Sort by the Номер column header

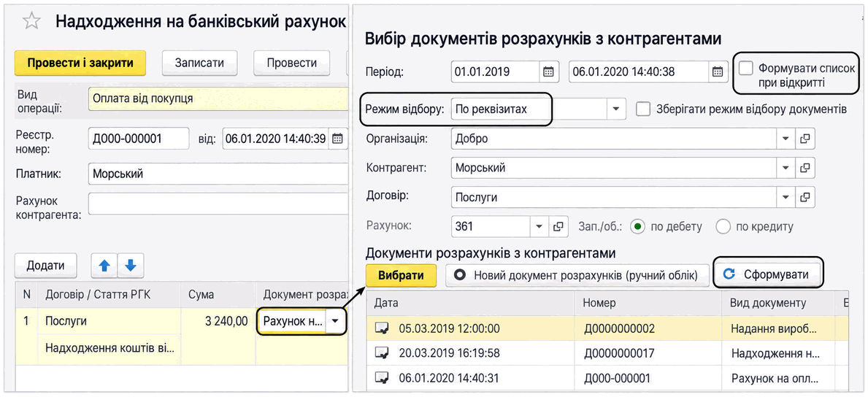coord(649,304)
